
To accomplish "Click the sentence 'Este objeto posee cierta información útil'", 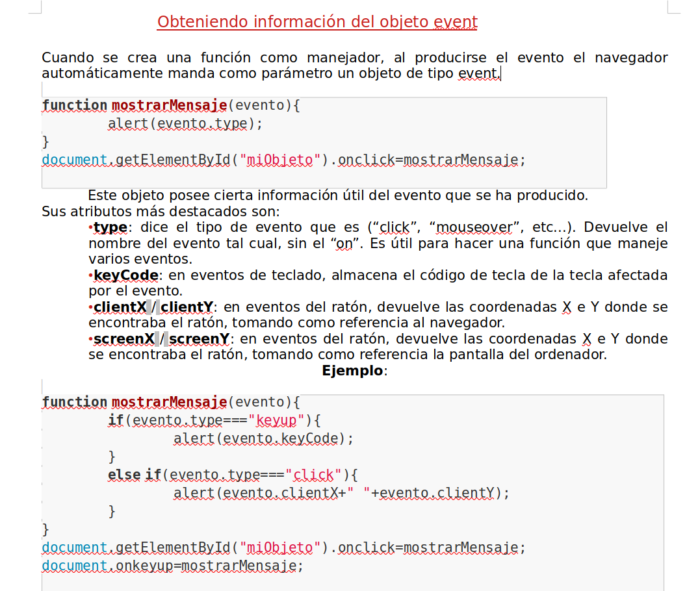I will pyautogui.click(x=337, y=195).
